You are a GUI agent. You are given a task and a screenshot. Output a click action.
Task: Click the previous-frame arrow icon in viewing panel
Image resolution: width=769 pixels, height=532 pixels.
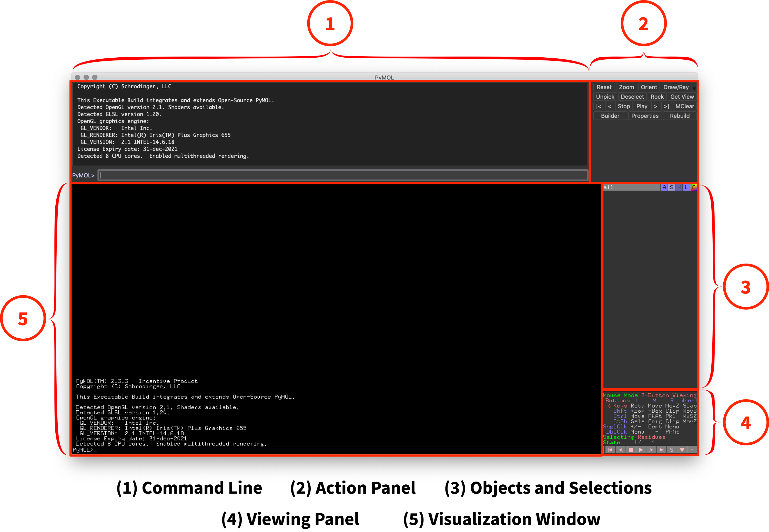click(620, 450)
